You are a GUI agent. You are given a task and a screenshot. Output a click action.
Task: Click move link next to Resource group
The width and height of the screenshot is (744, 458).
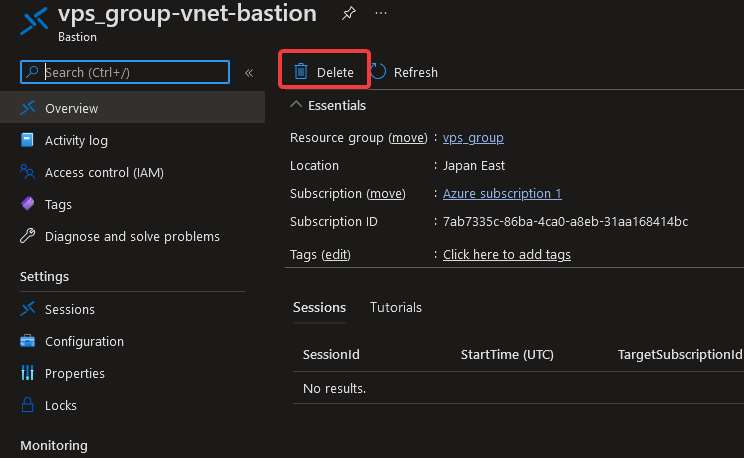pos(408,138)
